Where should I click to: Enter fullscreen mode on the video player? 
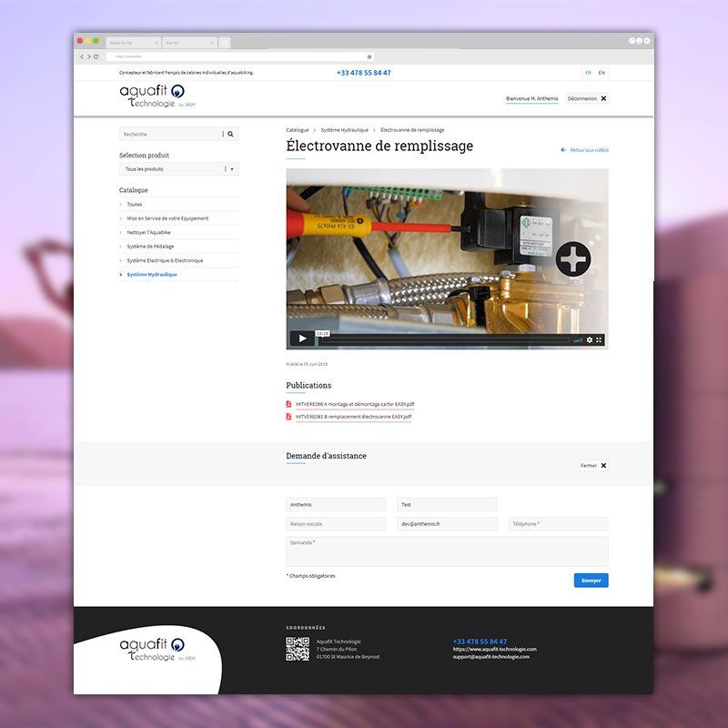[599, 339]
